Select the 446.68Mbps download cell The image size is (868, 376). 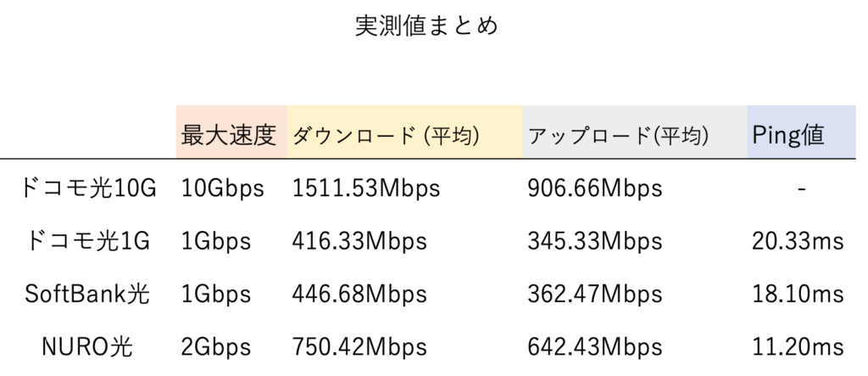tap(359, 295)
